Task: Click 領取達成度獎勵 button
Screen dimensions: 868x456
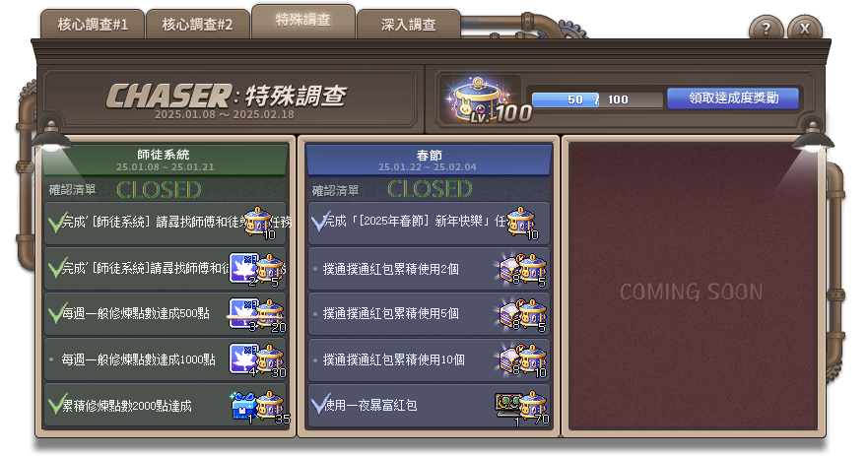Action: (733, 98)
